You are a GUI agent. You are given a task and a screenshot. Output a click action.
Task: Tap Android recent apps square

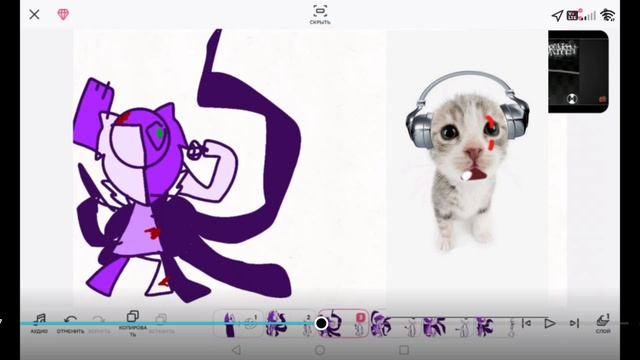click(404, 350)
